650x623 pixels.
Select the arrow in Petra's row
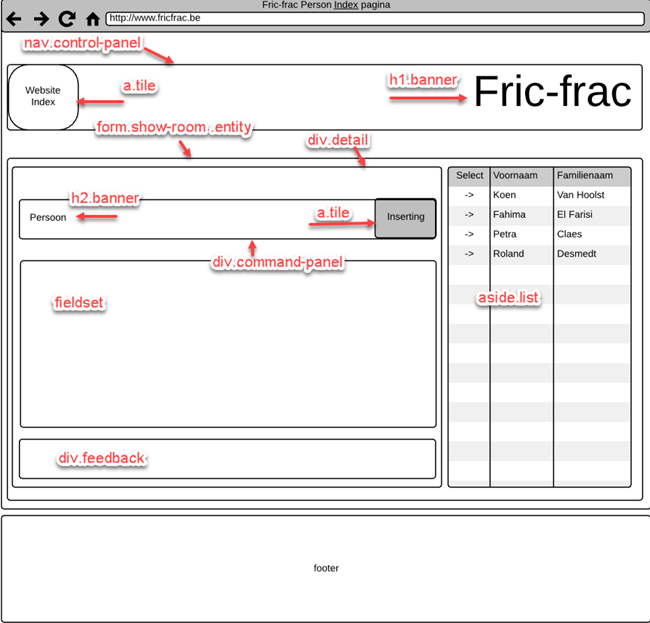tap(469, 234)
